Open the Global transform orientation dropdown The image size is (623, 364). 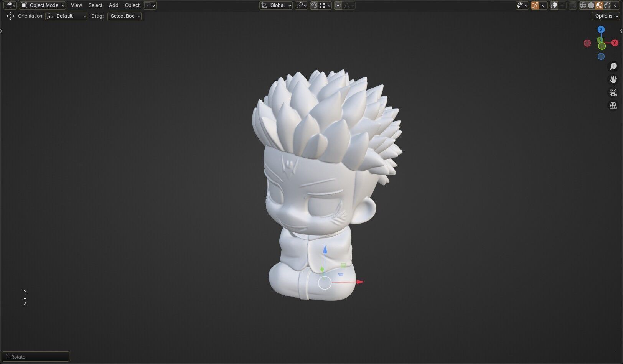point(276,5)
